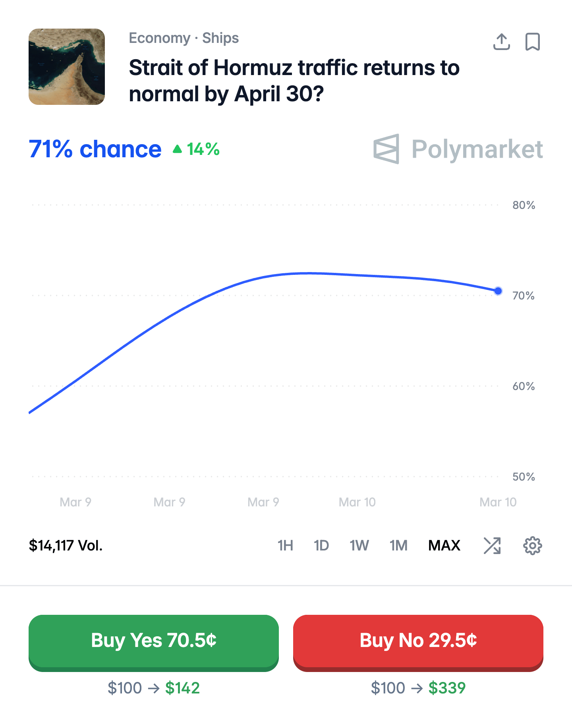The height and width of the screenshot is (728, 572).
Task: Open chart settings gear icon
Action: 532,546
